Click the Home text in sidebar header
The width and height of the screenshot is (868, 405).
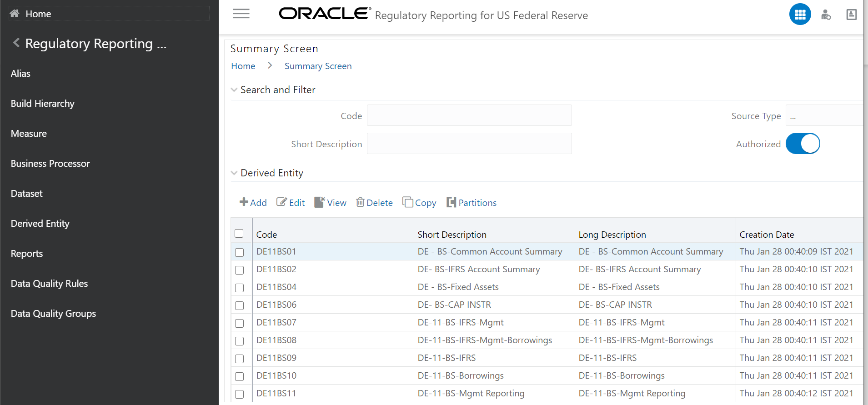tap(38, 14)
